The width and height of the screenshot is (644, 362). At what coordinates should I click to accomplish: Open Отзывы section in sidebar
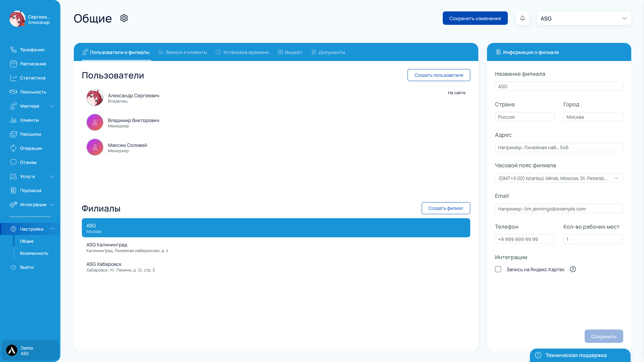(x=28, y=162)
